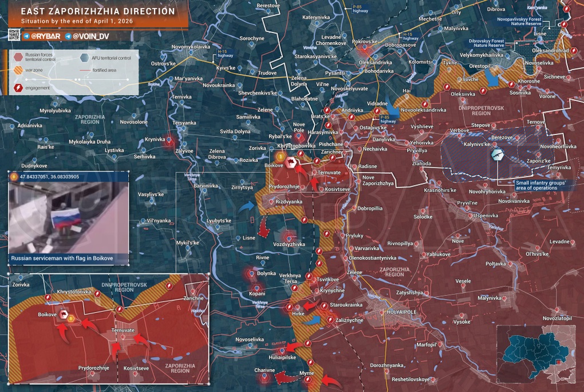This screenshot has width=584, height=392.
Task: Click the Telegram icon beside @RYBAR
Action: coord(26,36)
